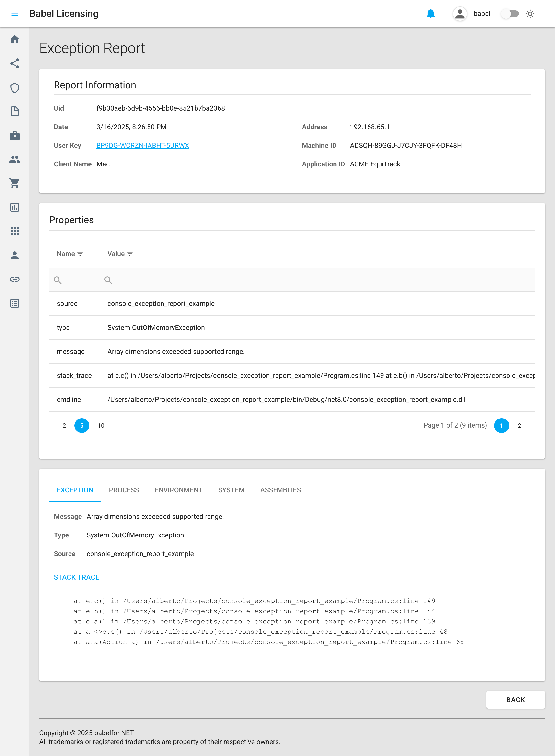The image size is (555, 756).
Task: Open the shopping cart sidebar icon
Action: (x=14, y=184)
